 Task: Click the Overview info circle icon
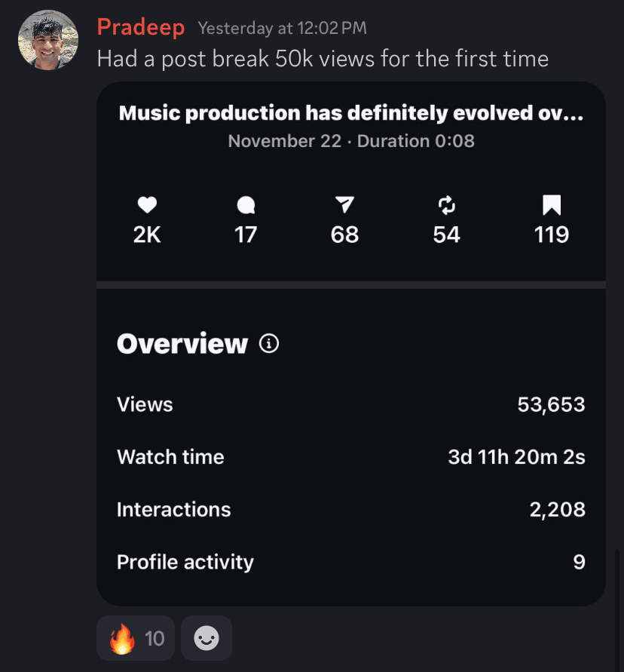(x=269, y=344)
